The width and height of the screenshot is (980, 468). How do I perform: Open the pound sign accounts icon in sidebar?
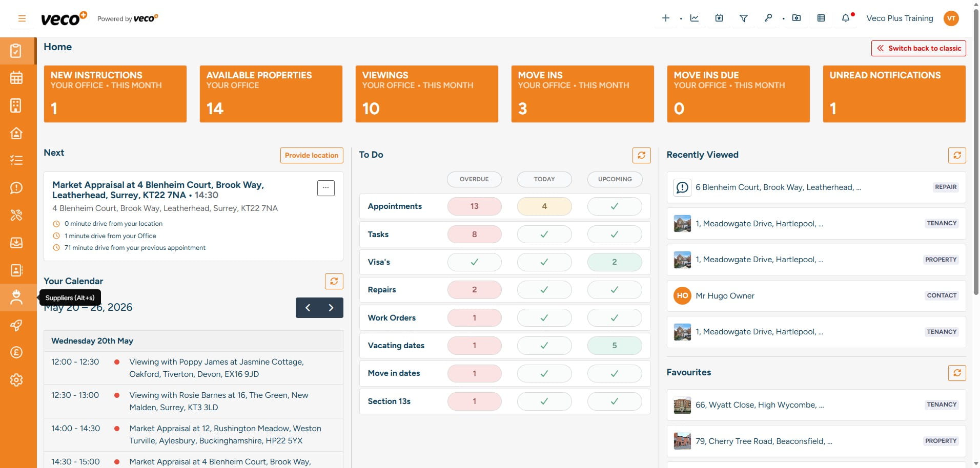point(16,352)
